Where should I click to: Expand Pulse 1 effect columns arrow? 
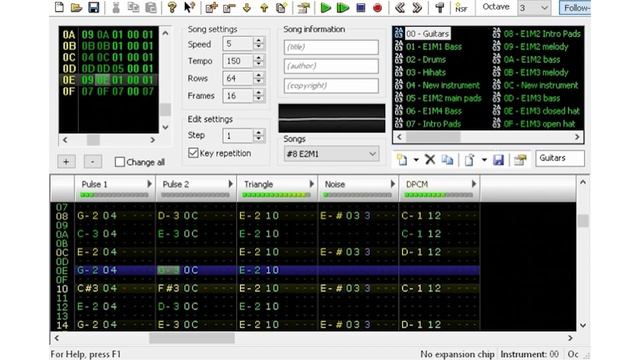pyautogui.click(x=149, y=184)
